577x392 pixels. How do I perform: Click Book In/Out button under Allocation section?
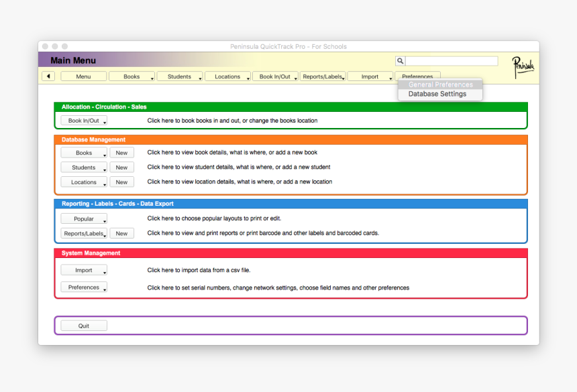(84, 121)
